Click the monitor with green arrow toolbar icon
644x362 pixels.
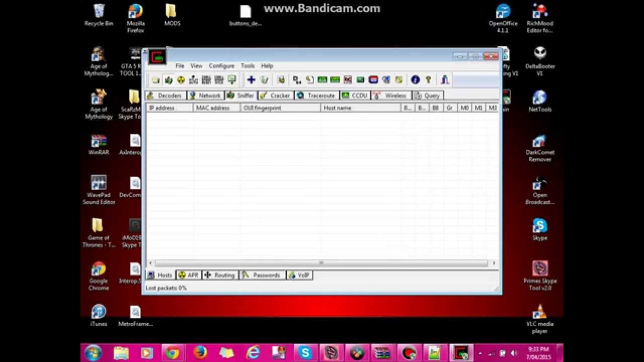pos(231,80)
